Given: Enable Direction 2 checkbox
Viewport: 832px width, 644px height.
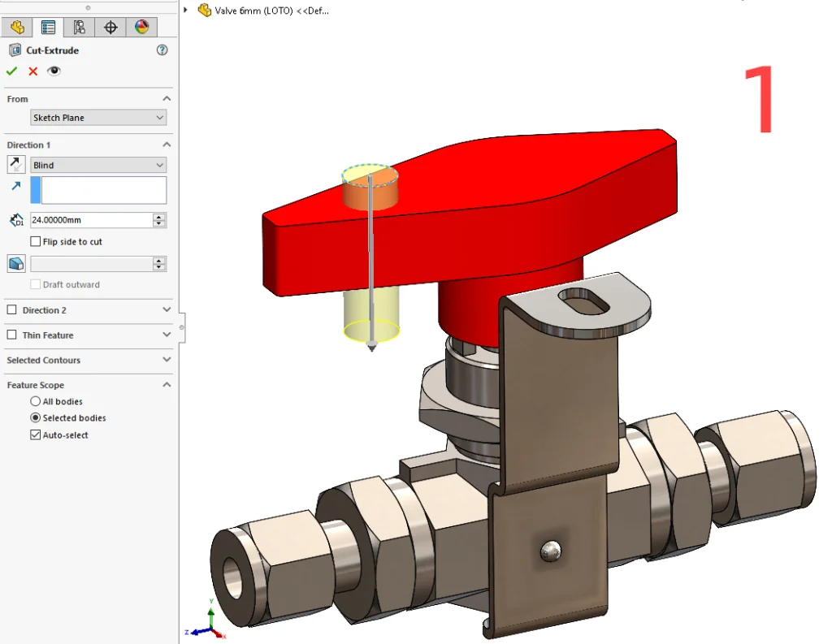Looking at the screenshot, I should pos(11,309).
